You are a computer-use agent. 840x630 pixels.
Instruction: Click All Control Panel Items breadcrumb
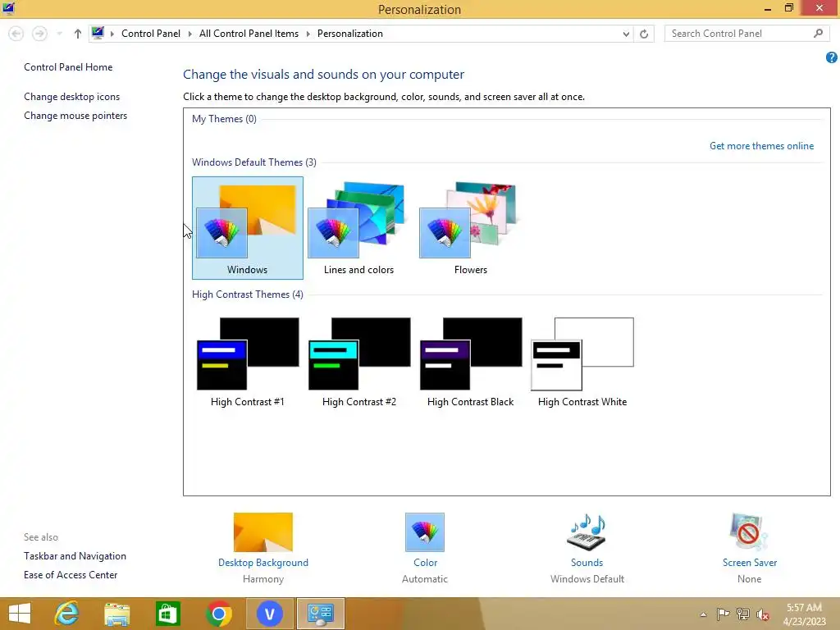click(249, 33)
